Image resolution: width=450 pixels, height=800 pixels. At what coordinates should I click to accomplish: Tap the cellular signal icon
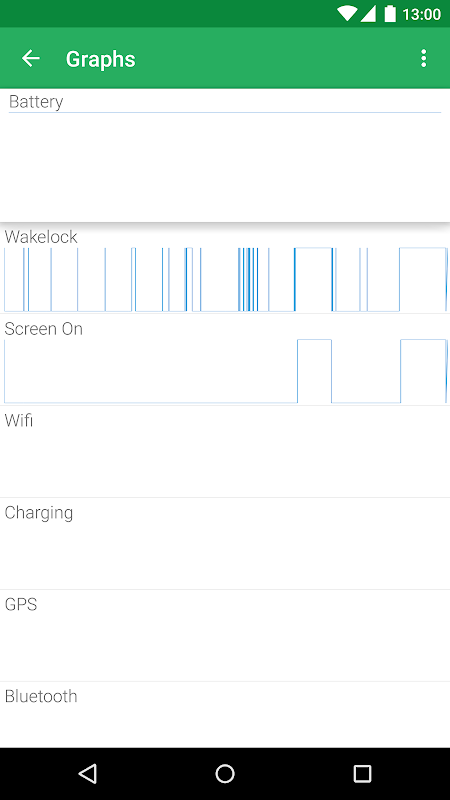[x=368, y=14]
